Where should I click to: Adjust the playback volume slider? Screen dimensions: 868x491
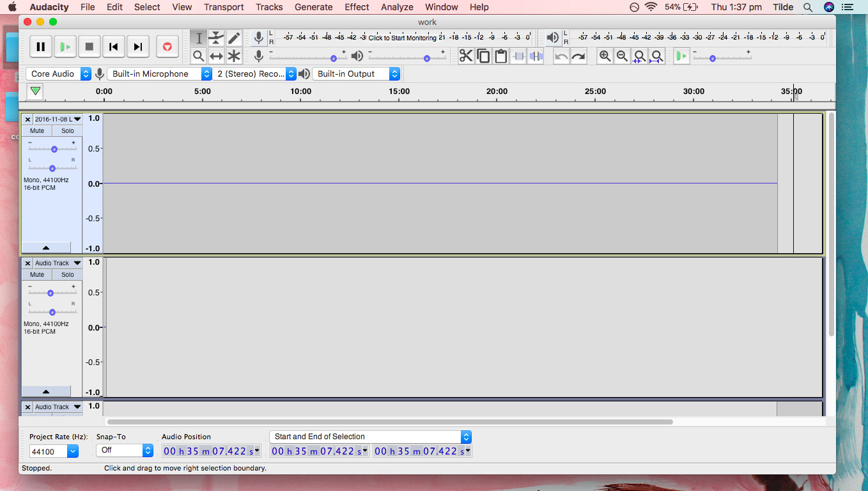click(x=407, y=57)
